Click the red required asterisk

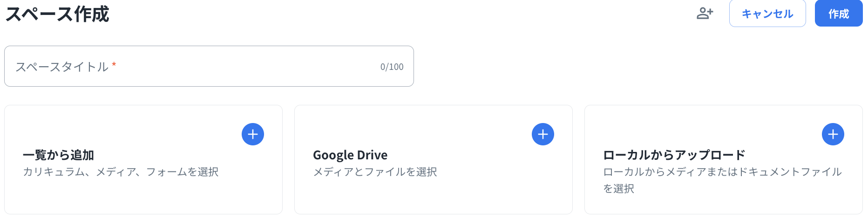point(114,64)
